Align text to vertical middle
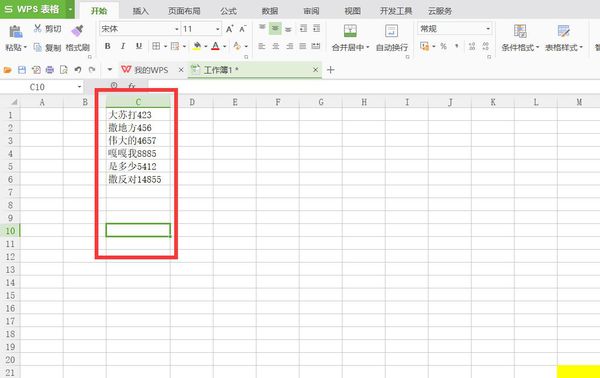The width and height of the screenshot is (600, 378). click(275, 28)
